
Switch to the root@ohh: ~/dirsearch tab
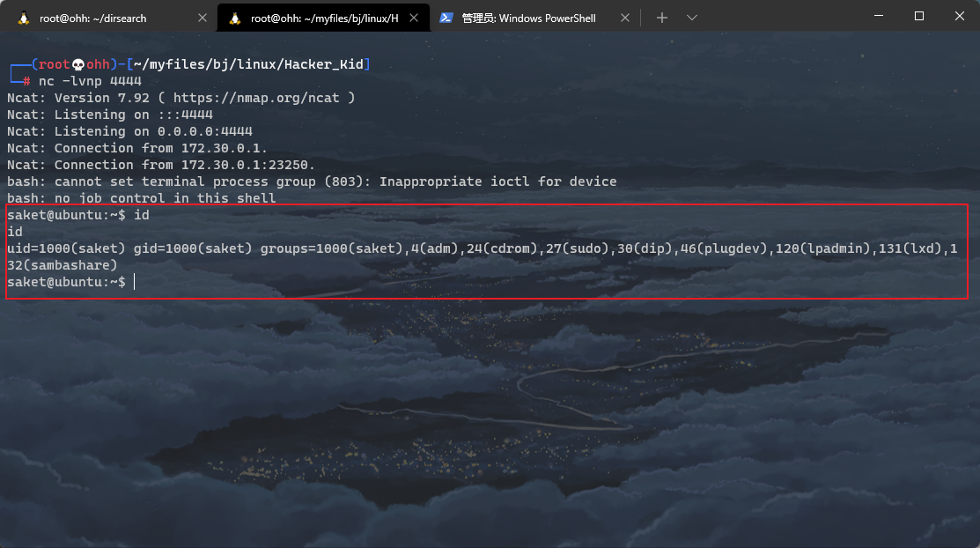(97, 17)
